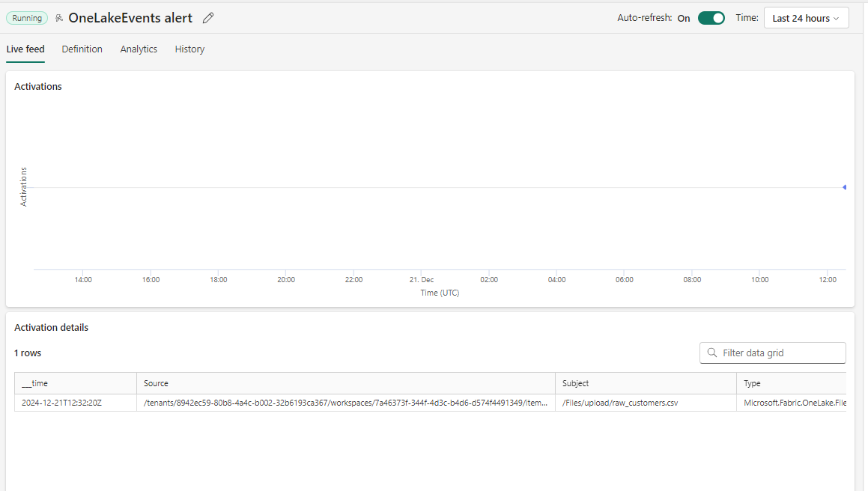Click the Running status badge

pos(27,18)
